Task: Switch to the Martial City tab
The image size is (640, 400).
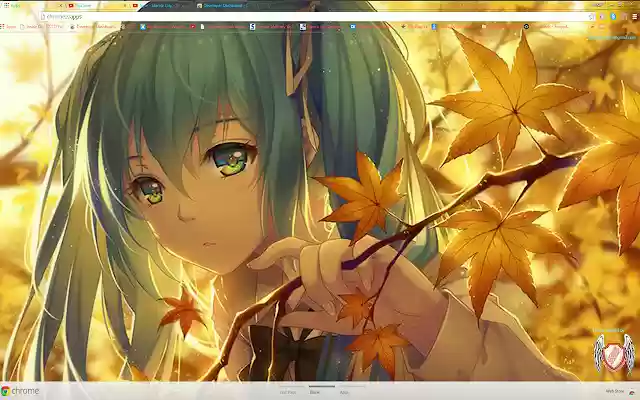Action: click(161, 5)
